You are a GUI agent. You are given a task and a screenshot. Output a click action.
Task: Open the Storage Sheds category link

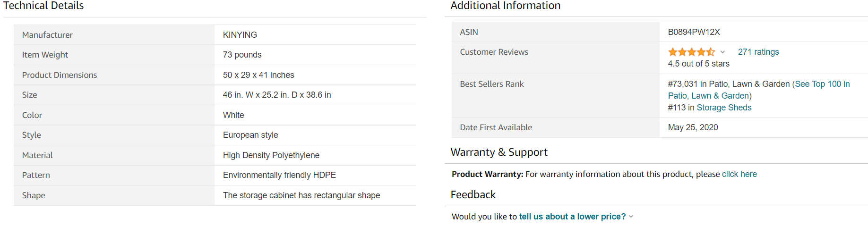click(724, 108)
